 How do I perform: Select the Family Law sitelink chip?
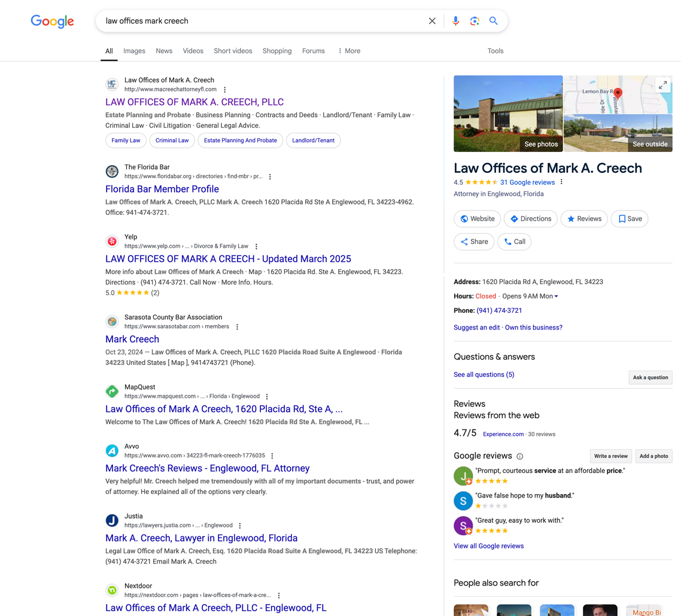click(x=126, y=140)
